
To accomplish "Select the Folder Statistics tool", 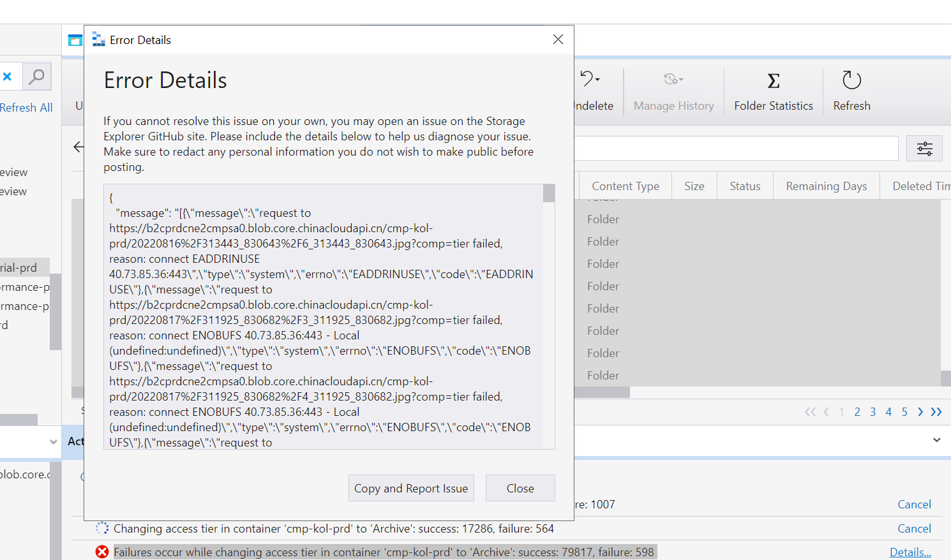I will [773, 89].
